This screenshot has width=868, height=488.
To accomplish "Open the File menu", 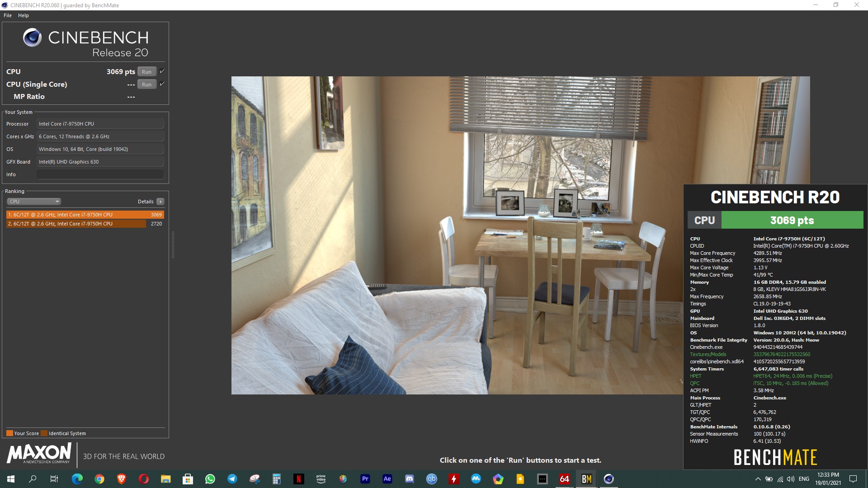I will tap(8, 15).
